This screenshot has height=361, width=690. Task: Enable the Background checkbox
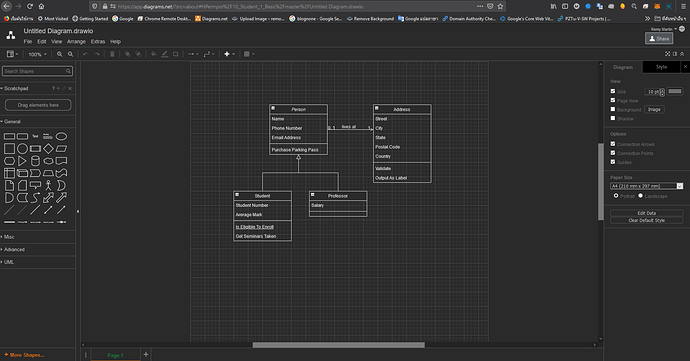click(x=613, y=109)
